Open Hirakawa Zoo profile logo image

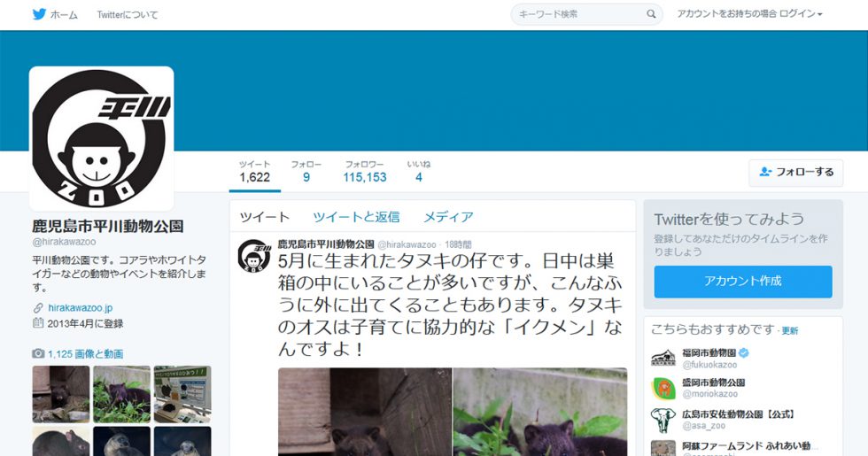tap(101, 138)
